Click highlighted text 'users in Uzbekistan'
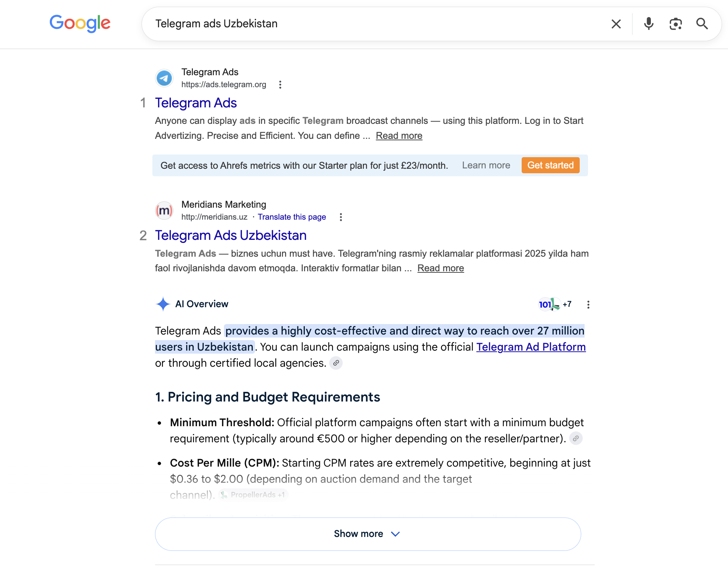Image resolution: width=728 pixels, height=577 pixels. 204,347
